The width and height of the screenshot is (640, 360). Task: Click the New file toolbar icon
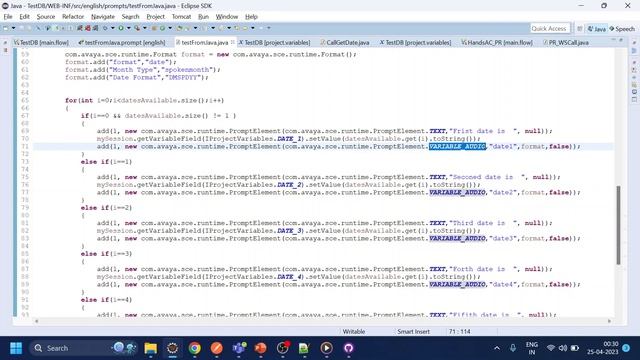pos(6,28)
